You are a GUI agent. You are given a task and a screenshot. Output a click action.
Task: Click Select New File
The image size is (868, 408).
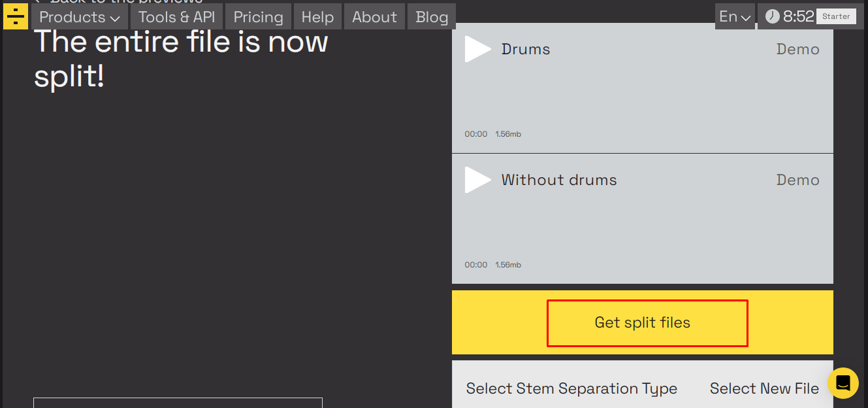(764, 388)
